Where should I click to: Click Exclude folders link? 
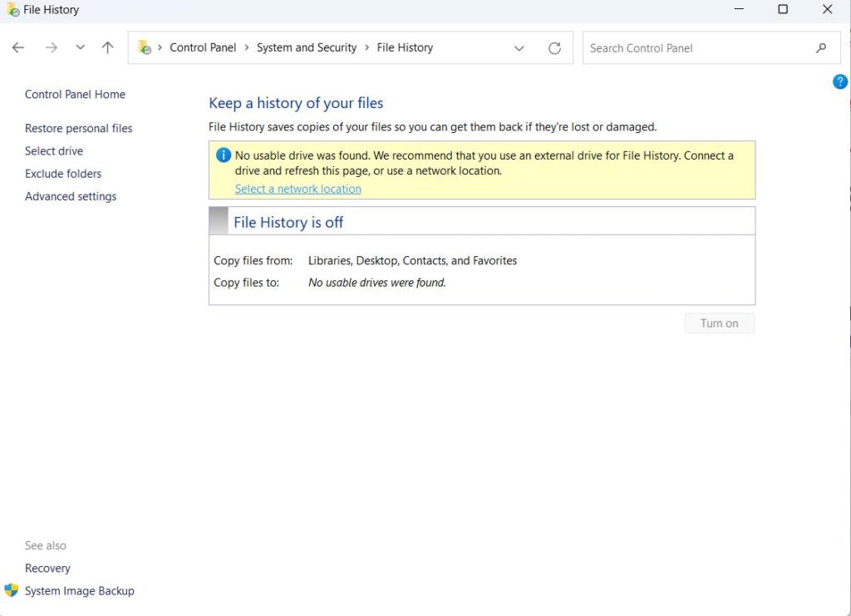[x=63, y=174]
